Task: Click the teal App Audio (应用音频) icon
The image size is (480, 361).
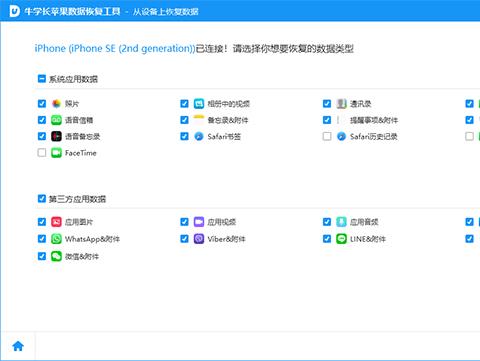Action: 341,222
